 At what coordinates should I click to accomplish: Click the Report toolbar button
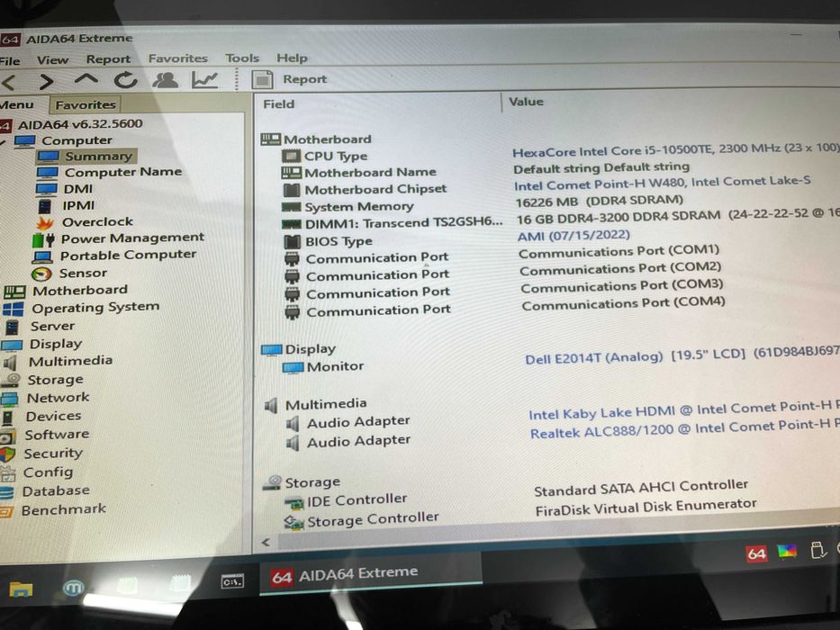click(290, 79)
